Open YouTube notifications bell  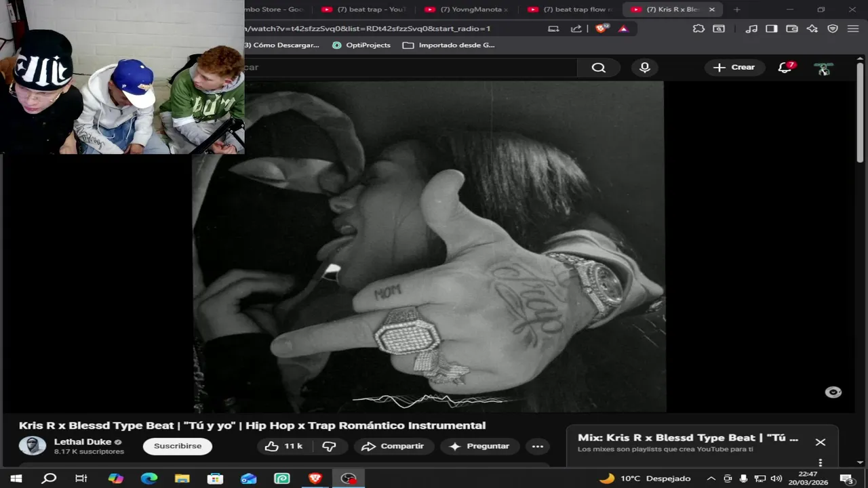click(x=785, y=67)
